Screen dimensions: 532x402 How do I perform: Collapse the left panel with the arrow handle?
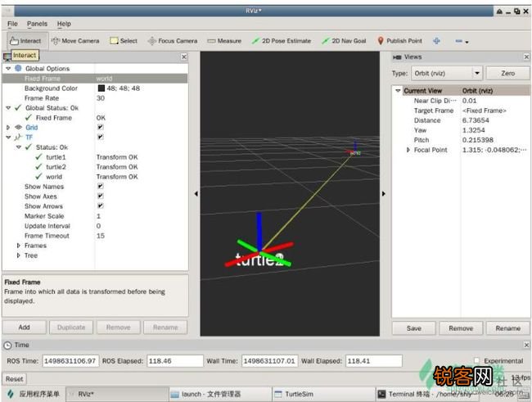(x=196, y=193)
